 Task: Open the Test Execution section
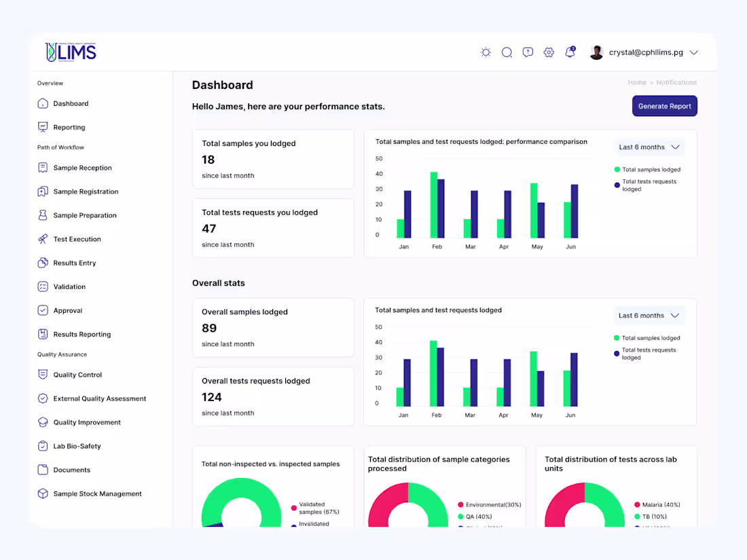pyautogui.click(x=75, y=239)
